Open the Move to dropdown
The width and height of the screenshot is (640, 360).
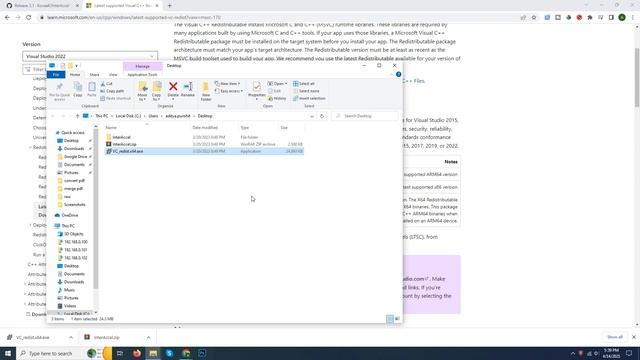click(142, 91)
